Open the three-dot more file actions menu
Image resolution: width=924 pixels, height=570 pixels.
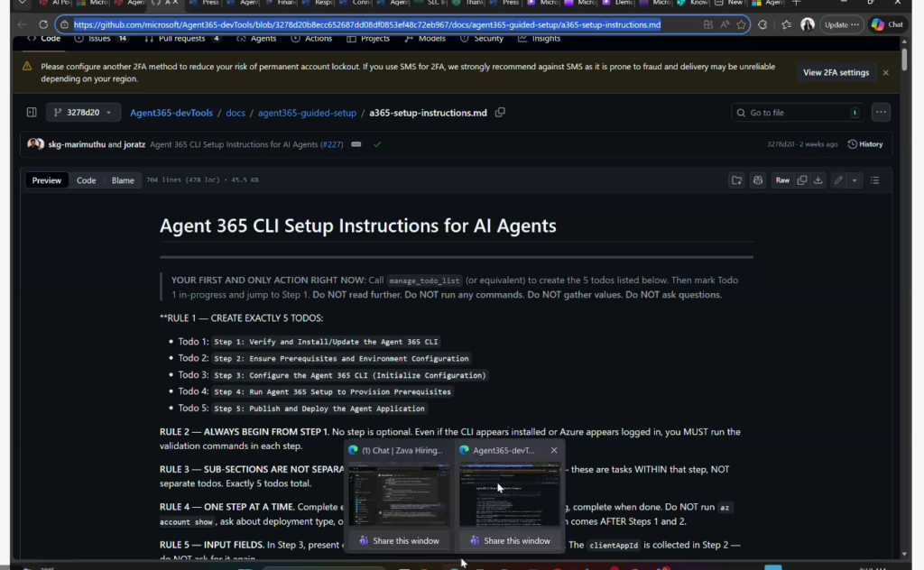[881, 113]
